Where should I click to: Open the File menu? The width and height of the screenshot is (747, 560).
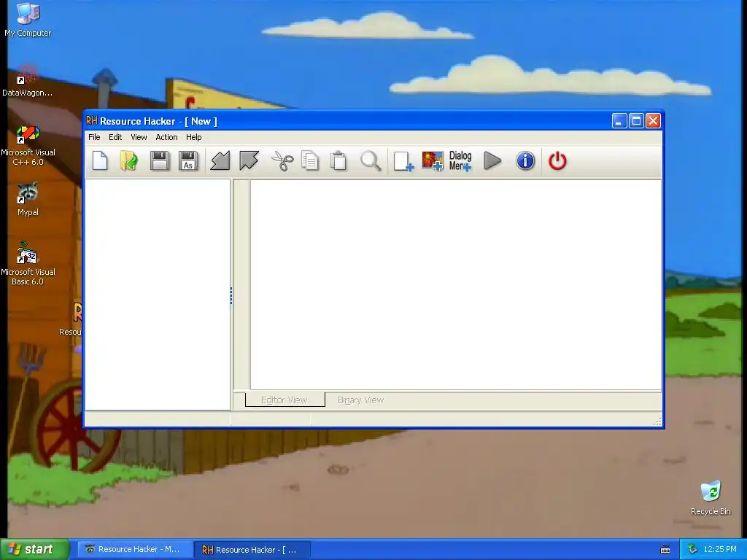coord(94,137)
